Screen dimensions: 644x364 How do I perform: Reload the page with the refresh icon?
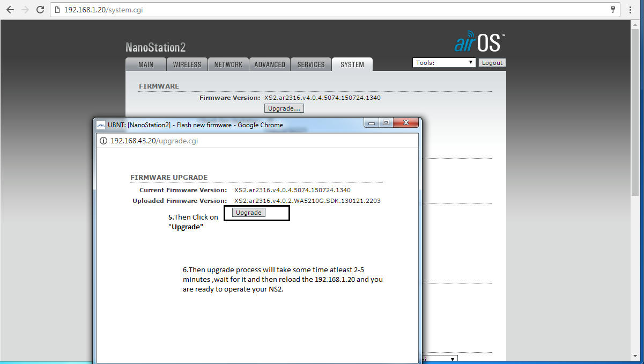pyautogui.click(x=40, y=10)
